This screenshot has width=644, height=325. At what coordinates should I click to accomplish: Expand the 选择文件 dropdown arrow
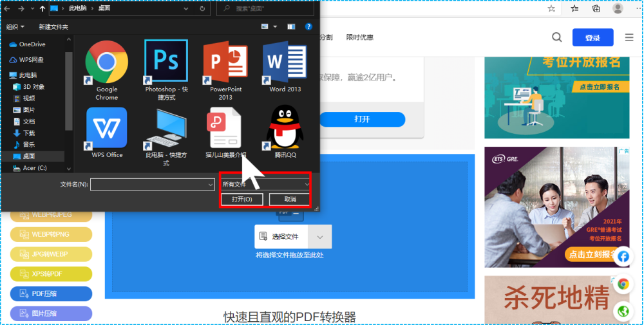319,236
